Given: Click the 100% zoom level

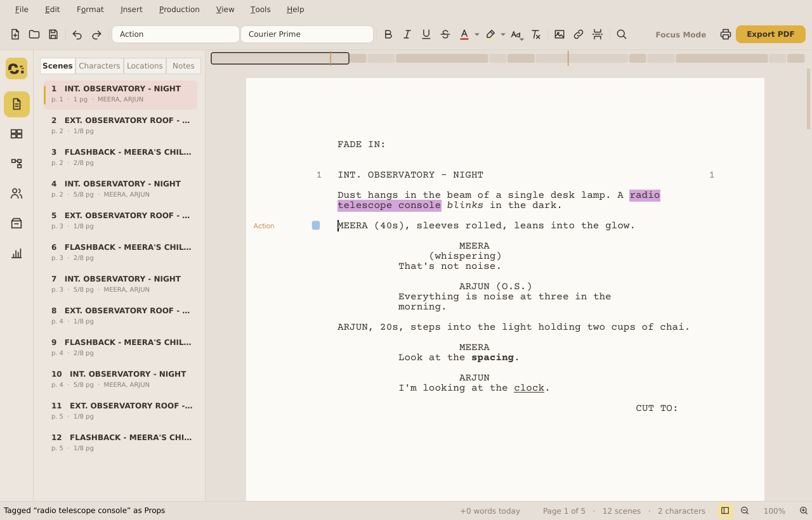Looking at the screenshot, I should tap(774, 510).
